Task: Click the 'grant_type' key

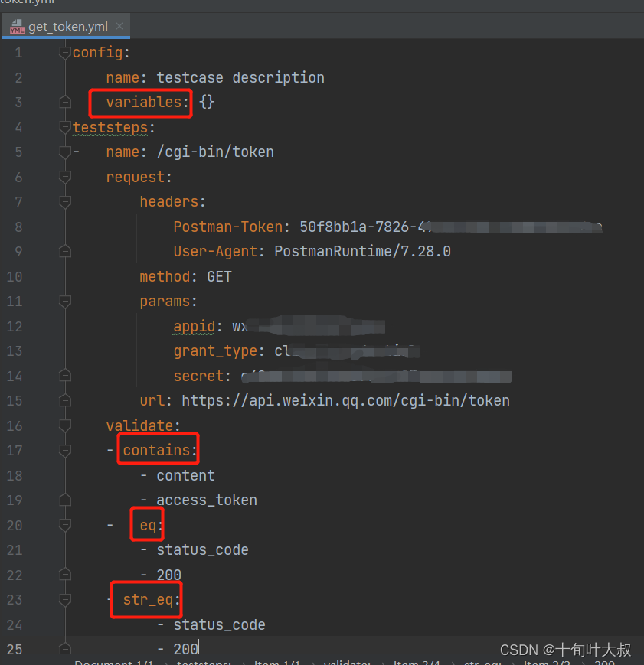Action: click(x=215, y=351)
